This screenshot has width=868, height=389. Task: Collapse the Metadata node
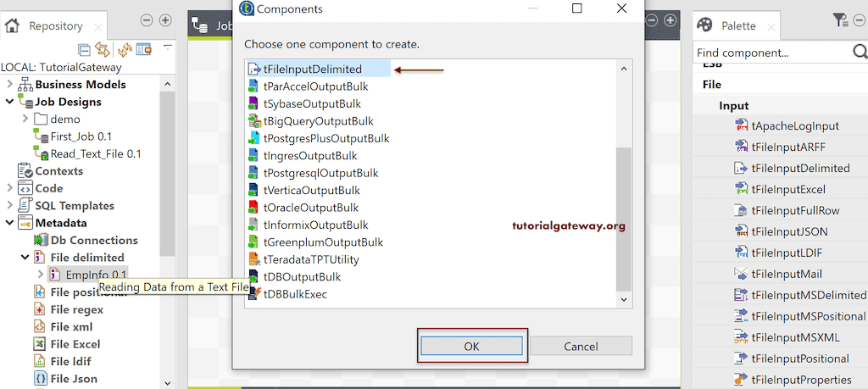point(9,223)
